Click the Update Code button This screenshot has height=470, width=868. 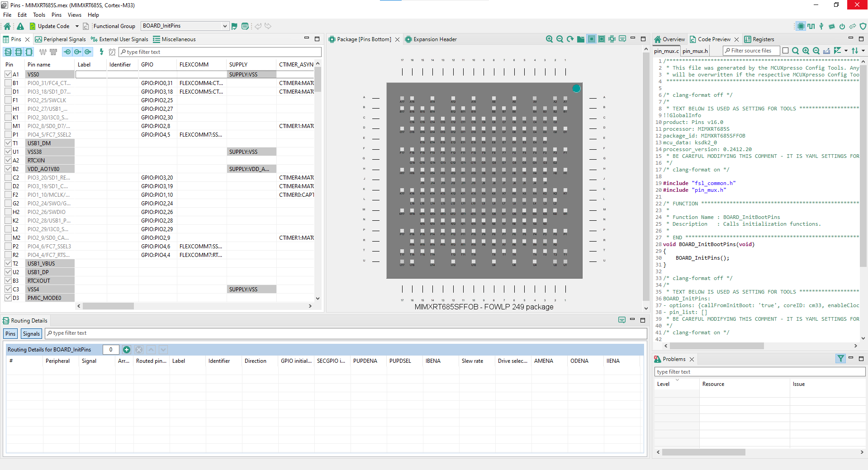click(50, 26)
